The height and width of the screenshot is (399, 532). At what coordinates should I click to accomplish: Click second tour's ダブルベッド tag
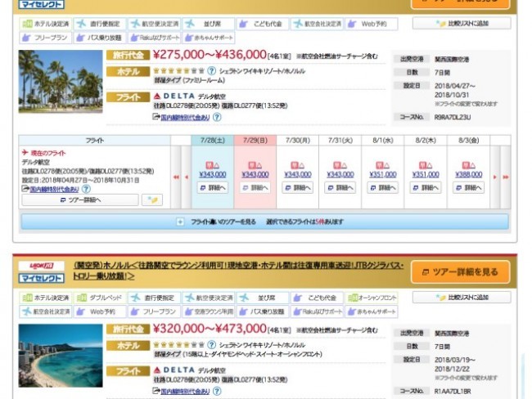coord(100,298)
